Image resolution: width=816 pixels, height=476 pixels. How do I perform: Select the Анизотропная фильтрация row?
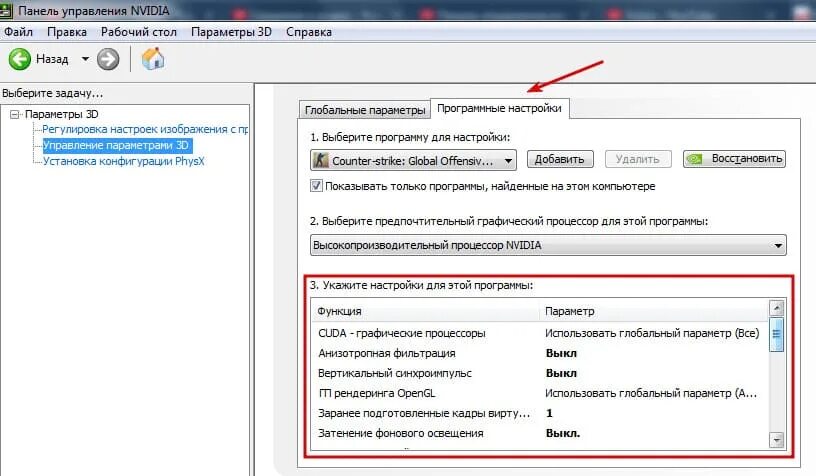(x=540, y=353)
